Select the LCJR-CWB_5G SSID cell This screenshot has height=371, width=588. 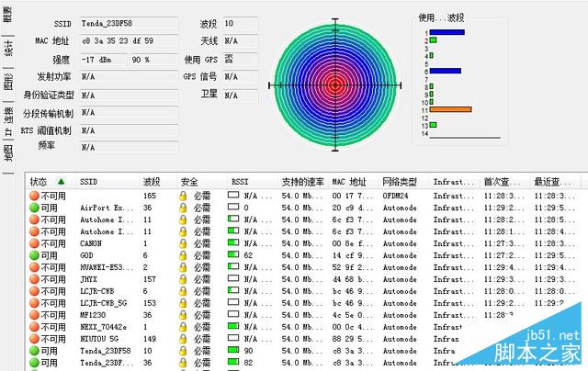pos(104,303)
